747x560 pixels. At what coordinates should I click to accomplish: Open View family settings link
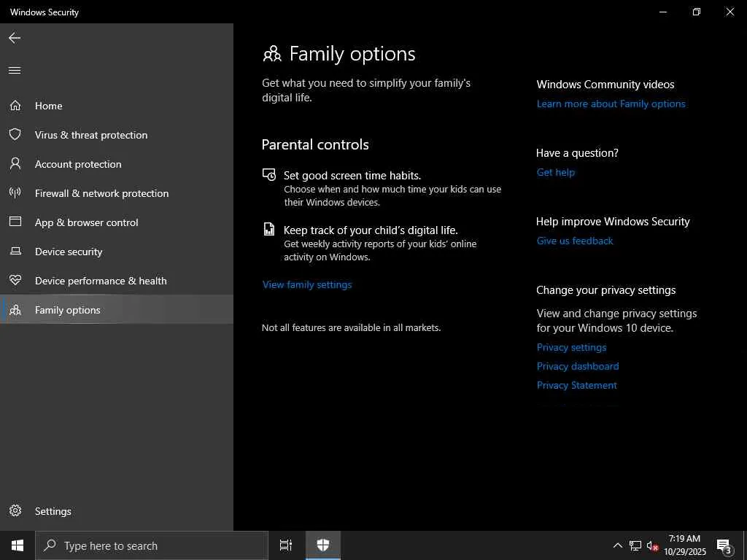pyautogui.click(x=307, y=284)
